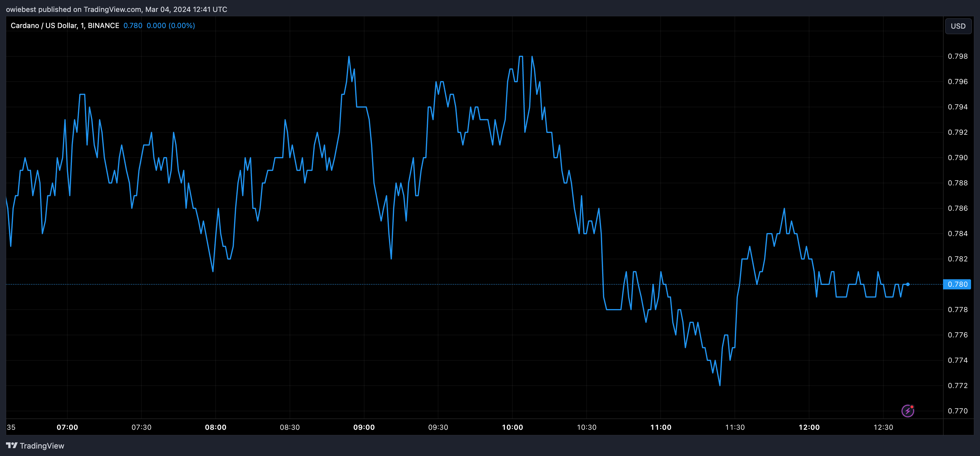The height and width of the screenshot is (456, 980).
Task: Click the 12:00 time axis label
Action: pyautogui.click(x=809, y=427)
